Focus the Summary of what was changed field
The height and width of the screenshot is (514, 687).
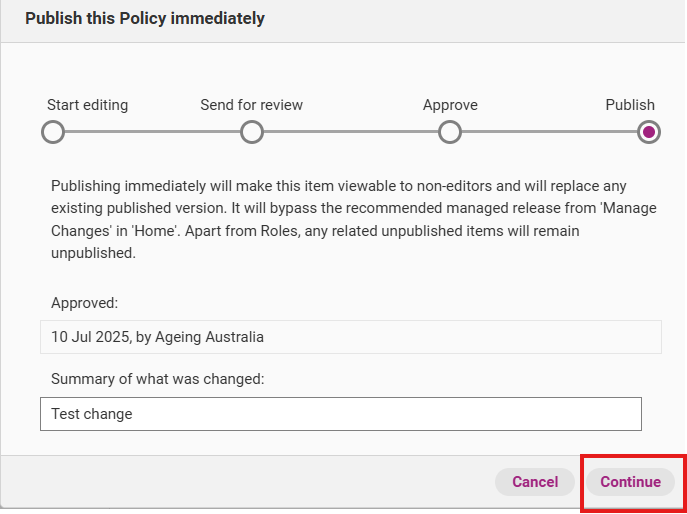[x=340, y=414]
